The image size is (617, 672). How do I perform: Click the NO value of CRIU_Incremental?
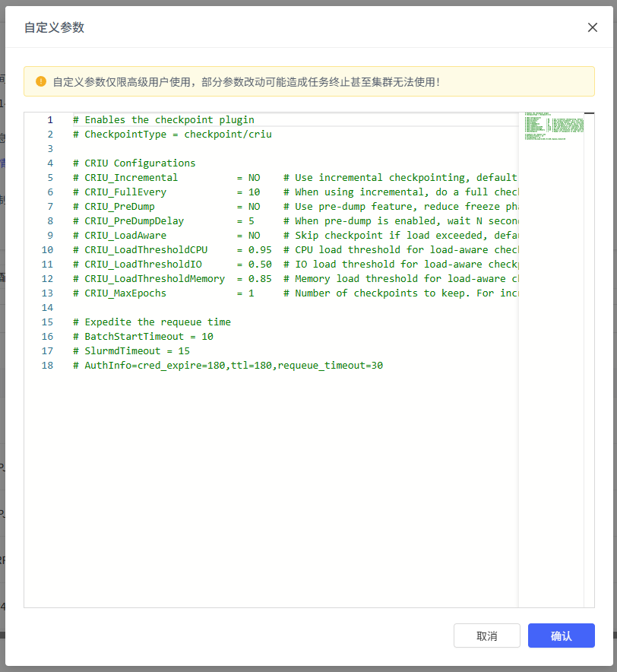point(254,178)
